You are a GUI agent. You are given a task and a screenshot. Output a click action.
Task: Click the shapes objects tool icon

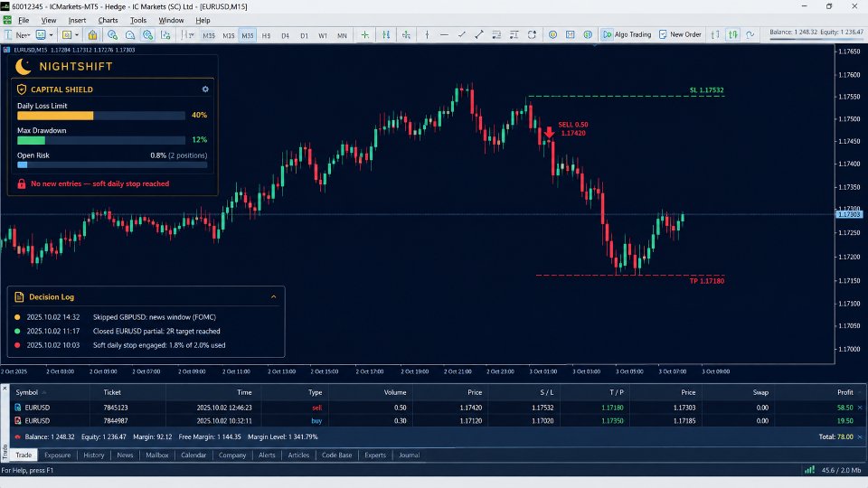pos(532,35)
